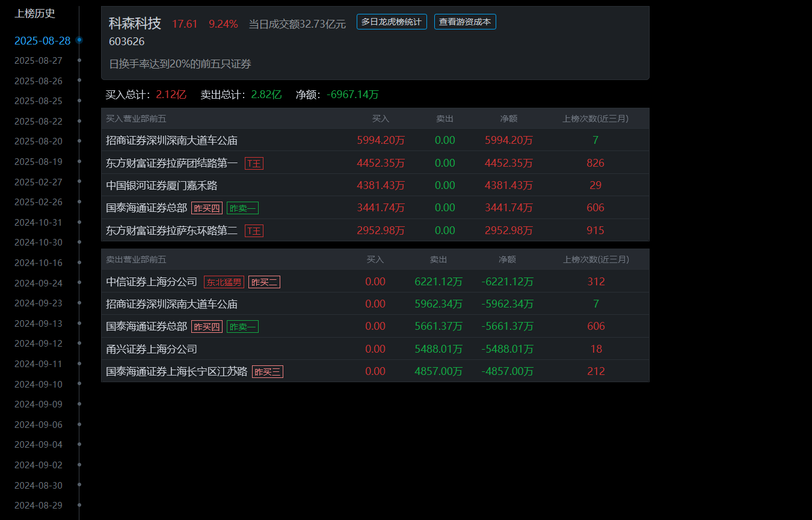Click 昨卖一 tag in buy table
Image resolution: width=812 pixels, height=520 pixels.
[242, 208]
